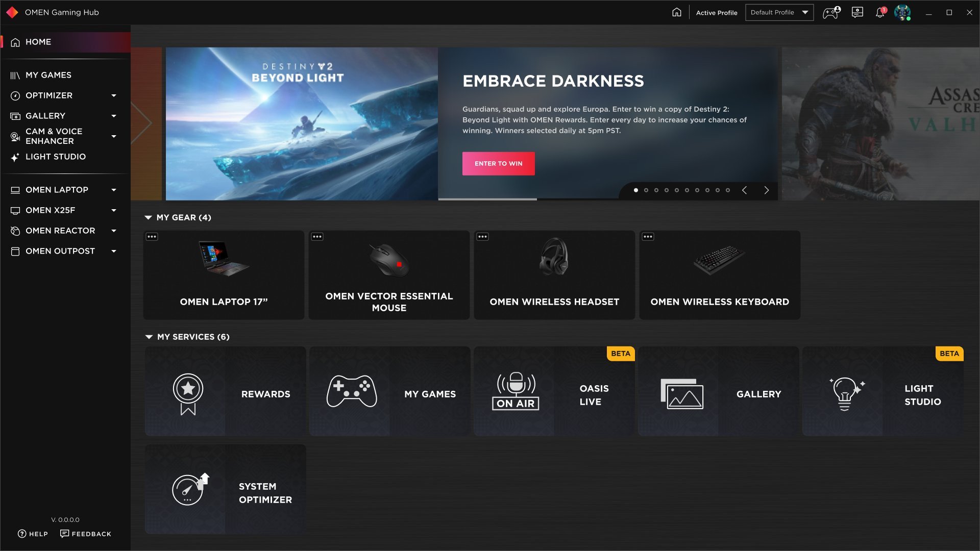
Task: Open My Games in the sidebar
Action: pyautogui.click(x=48, y=75)
